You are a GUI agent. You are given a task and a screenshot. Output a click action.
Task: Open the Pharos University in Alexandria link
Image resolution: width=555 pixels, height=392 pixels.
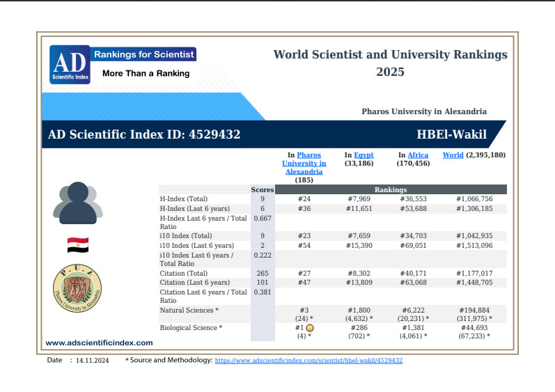[304, 164]
